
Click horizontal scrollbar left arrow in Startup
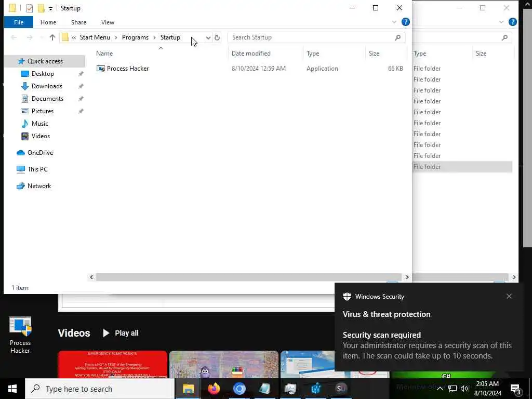pyautogui.click(x=91, y=277)
